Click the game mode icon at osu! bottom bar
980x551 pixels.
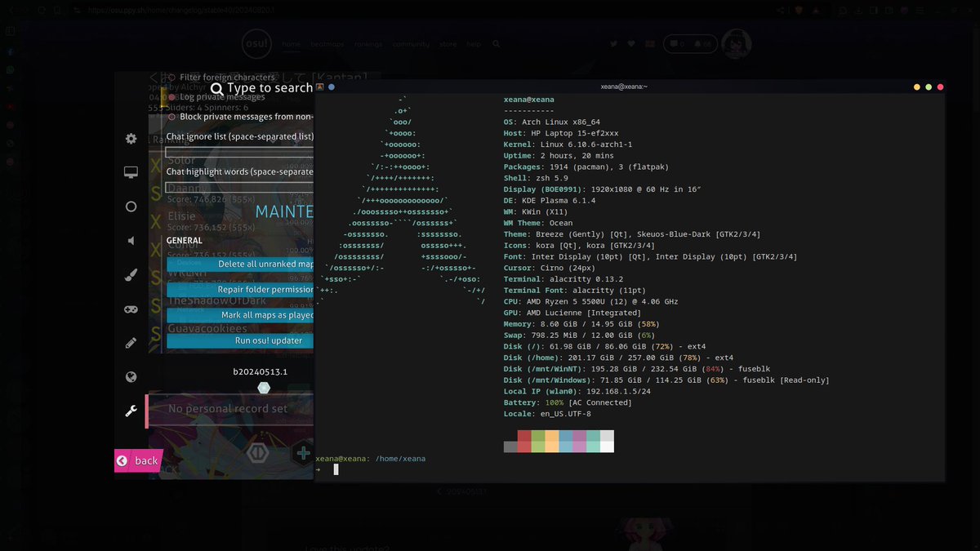258,452
